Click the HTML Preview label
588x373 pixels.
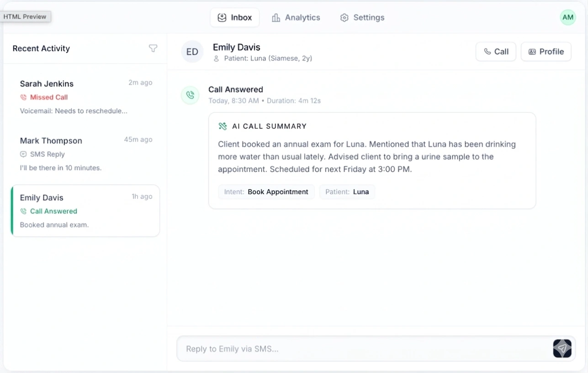coord(25,16)
